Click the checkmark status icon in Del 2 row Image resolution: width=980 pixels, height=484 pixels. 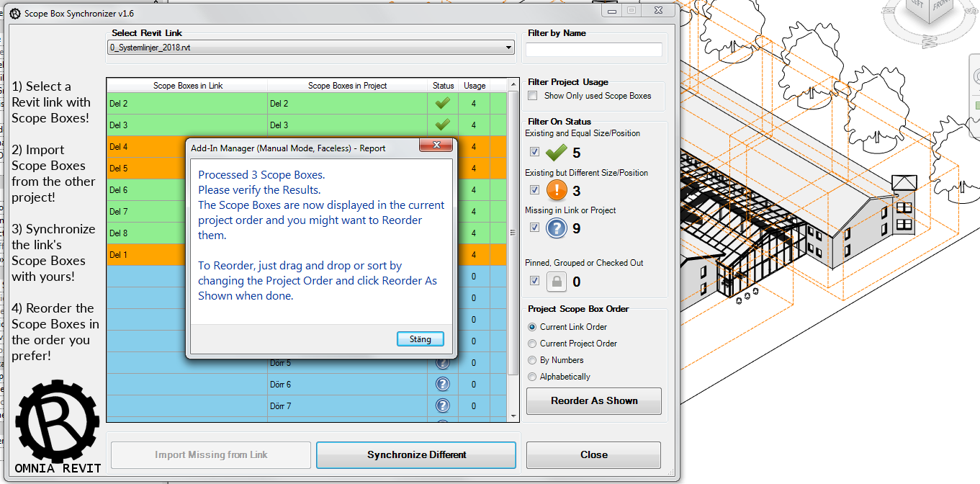441,103
